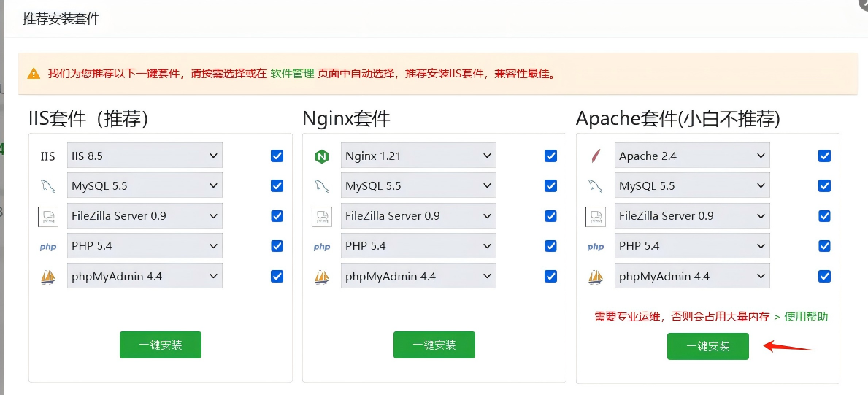Open the Apache 2.4 version dropdown

click(692, 156)
